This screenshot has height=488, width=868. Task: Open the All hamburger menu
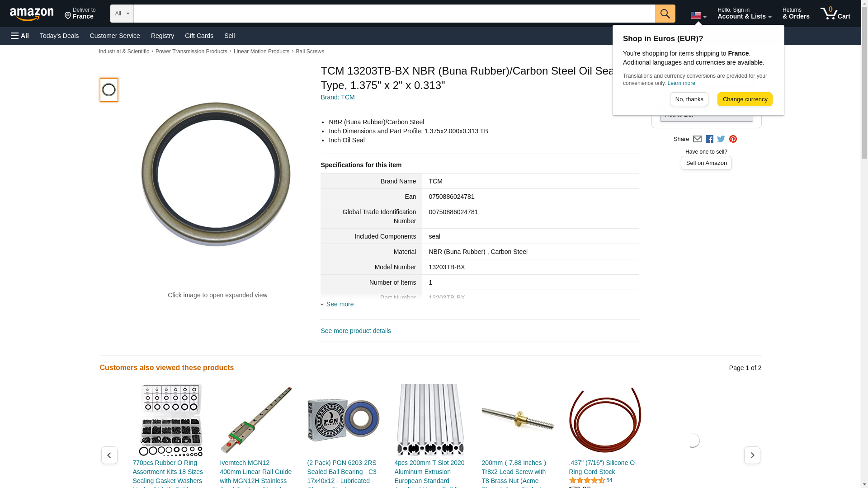point(20,36)
